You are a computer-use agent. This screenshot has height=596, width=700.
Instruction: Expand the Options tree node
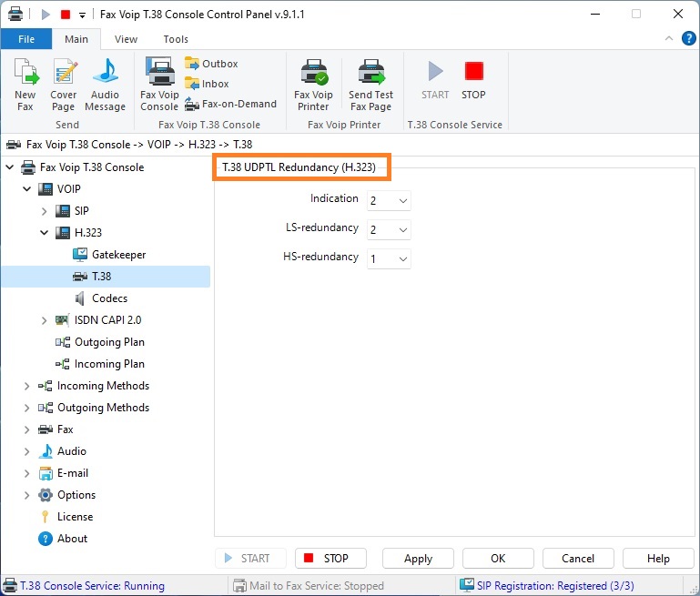tap(27, 495)
